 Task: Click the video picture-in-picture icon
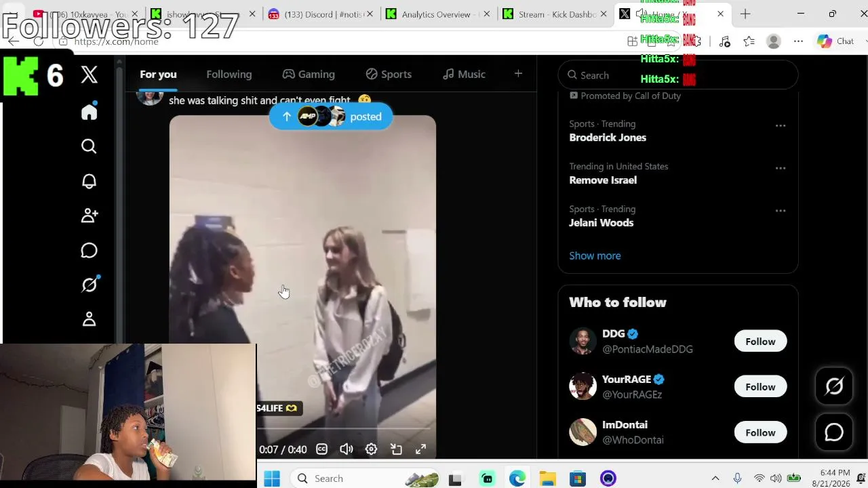(x=396, y=449)
